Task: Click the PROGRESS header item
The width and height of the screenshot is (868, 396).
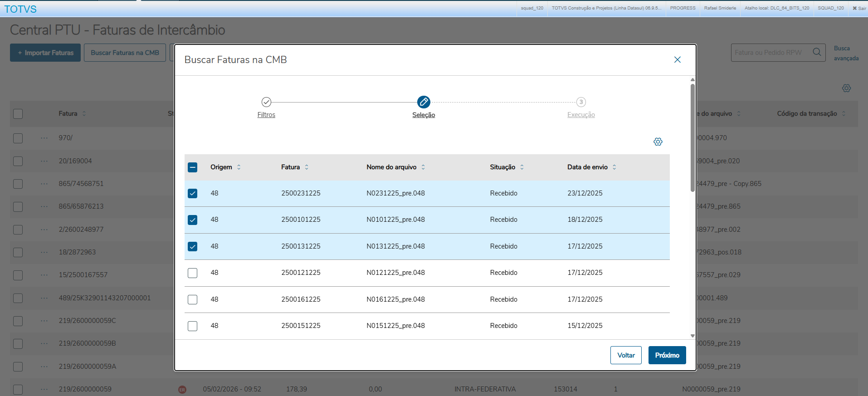Action: [x=683, y=8]
